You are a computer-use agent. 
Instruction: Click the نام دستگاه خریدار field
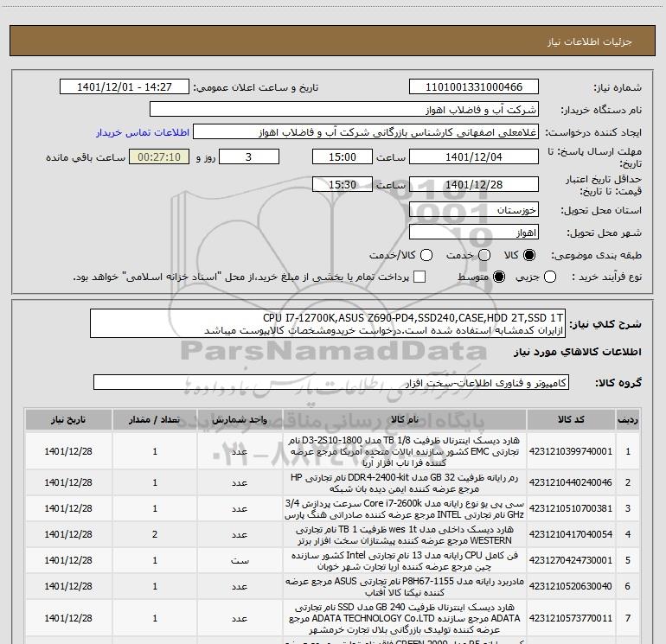click(x=344, y=110)
